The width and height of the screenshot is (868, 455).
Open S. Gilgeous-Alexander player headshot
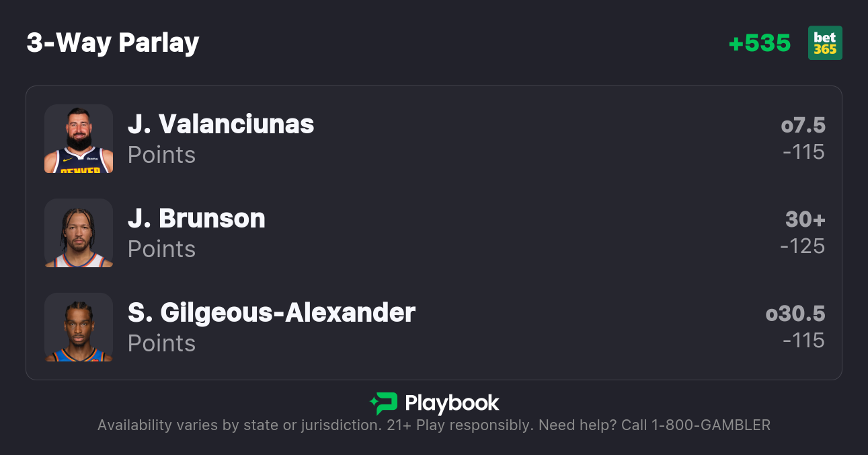tap(79, 327)
